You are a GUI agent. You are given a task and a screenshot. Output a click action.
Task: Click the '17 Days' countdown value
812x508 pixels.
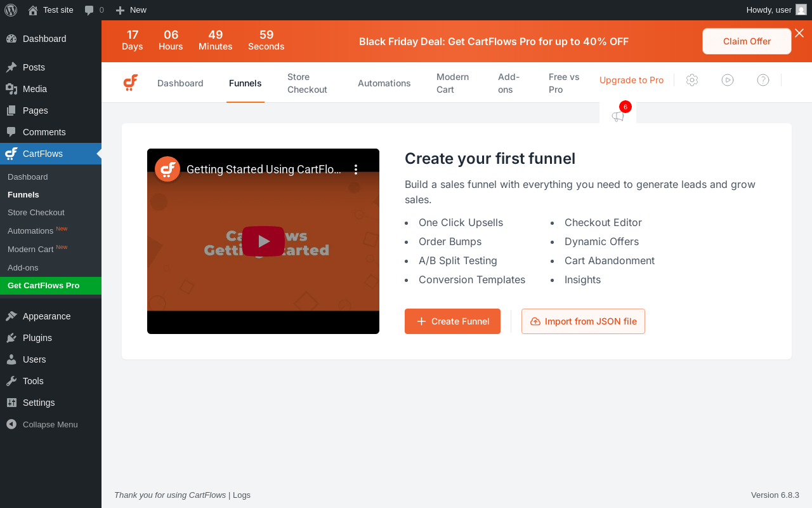coord(133,40)
